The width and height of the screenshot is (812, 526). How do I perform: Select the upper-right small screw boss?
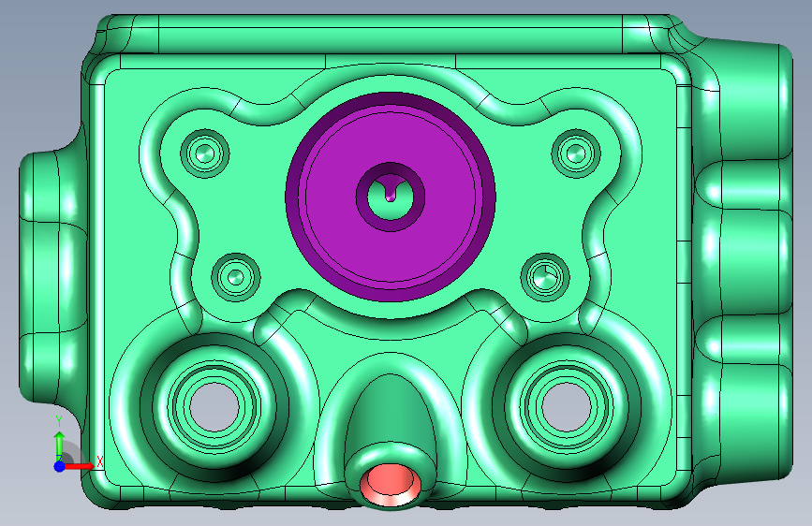[576, 153]
